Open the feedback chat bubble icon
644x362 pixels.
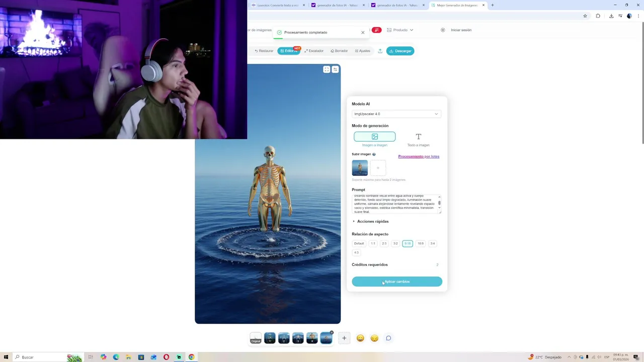tap(388, 338)
